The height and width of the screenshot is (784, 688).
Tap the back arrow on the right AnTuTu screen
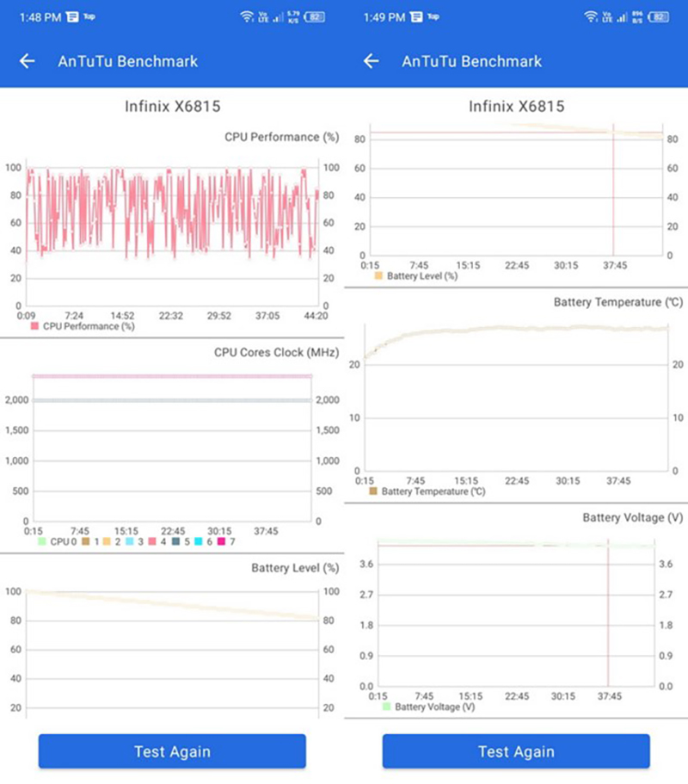[371, 61]
